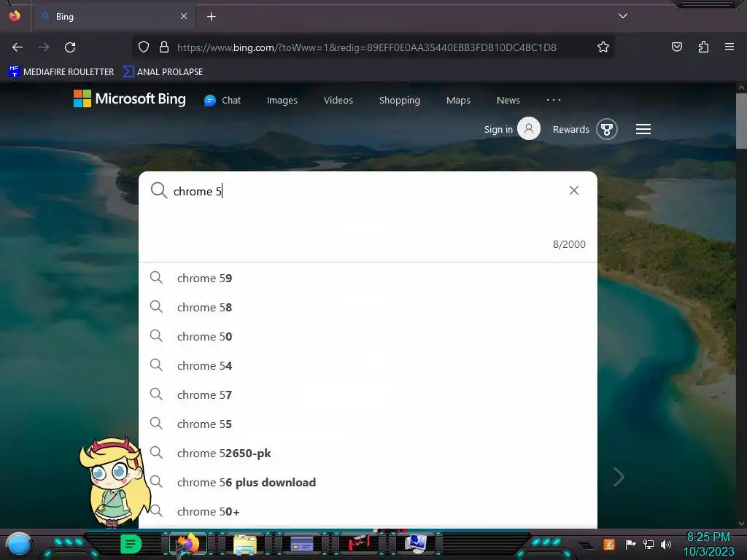Advance to the next background image with the chevron

(619, 477)
